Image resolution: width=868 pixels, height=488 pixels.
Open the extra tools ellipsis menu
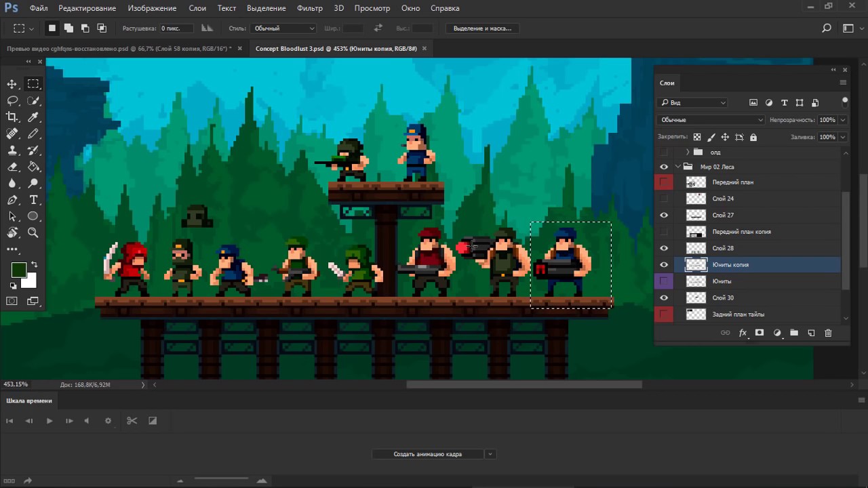click(12, 249)
